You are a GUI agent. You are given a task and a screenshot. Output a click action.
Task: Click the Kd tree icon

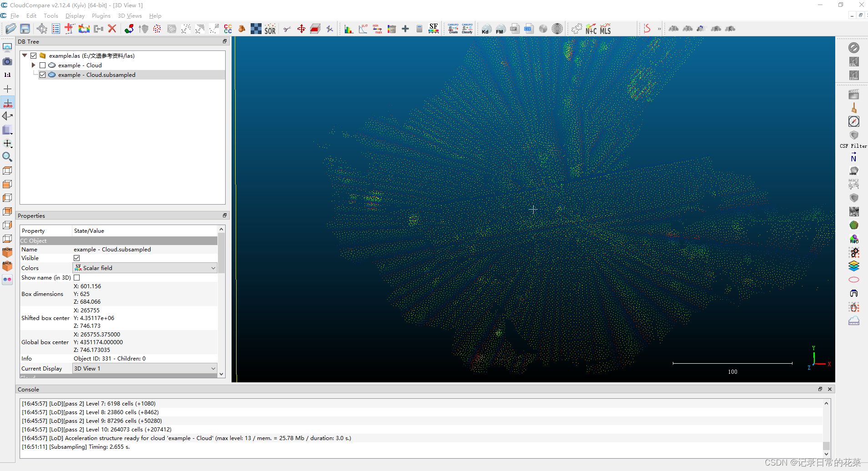(x=486, y=29)
